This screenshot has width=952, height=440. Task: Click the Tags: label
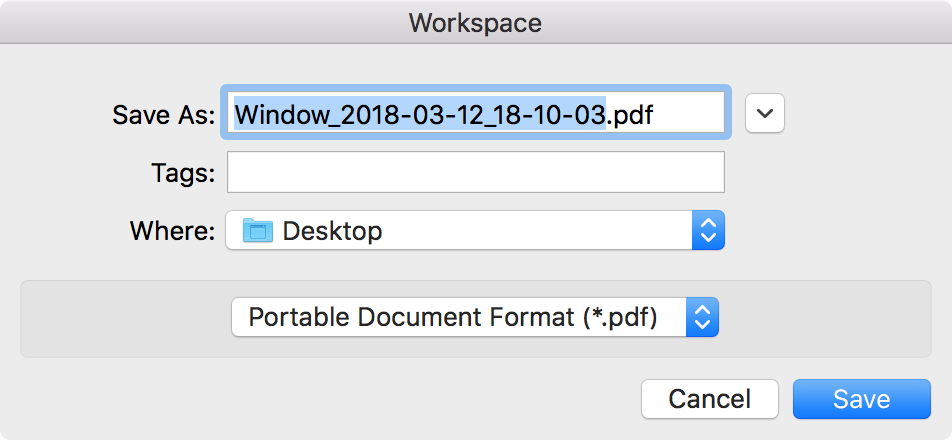click(x=183, y=173)
